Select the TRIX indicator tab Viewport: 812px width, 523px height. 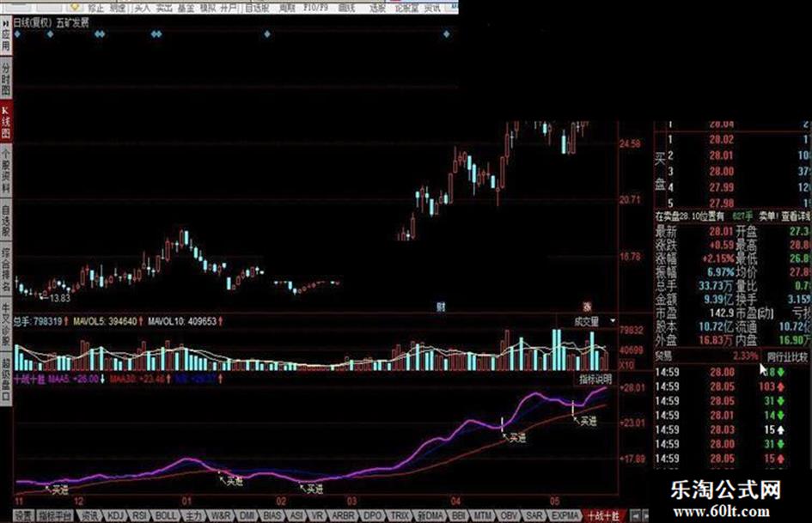click(400, 516)
